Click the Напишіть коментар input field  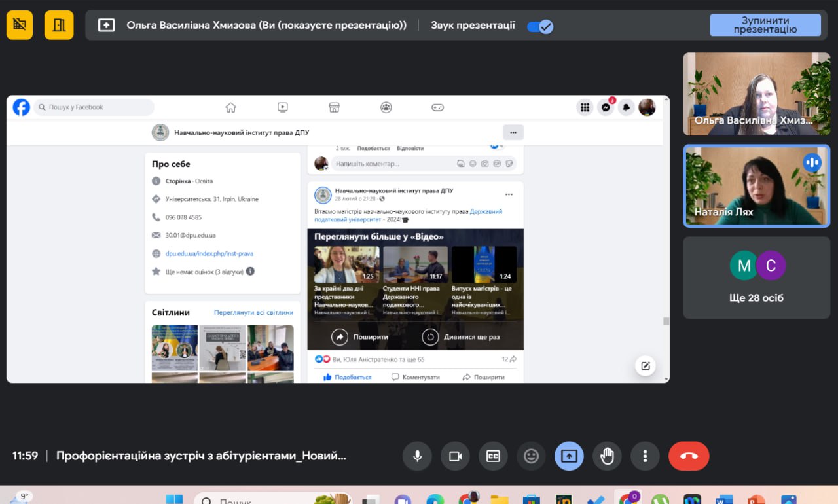(x=424, y=164)
